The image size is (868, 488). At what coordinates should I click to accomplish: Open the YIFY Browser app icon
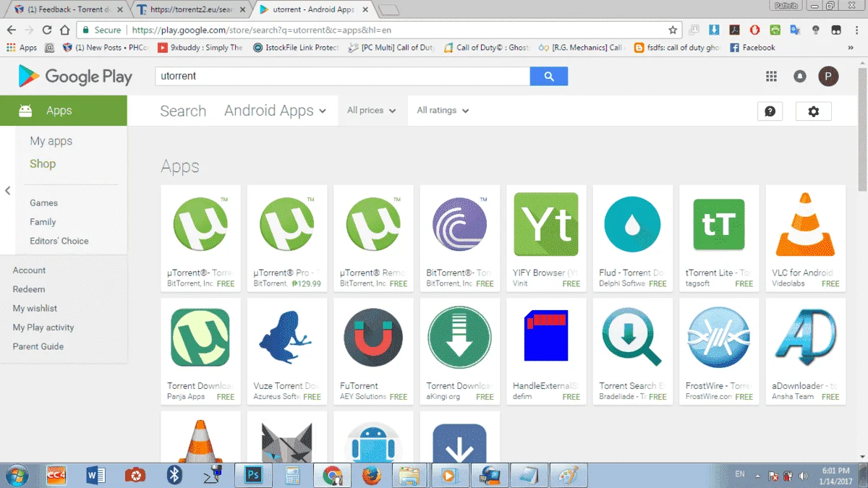[545, 223]
